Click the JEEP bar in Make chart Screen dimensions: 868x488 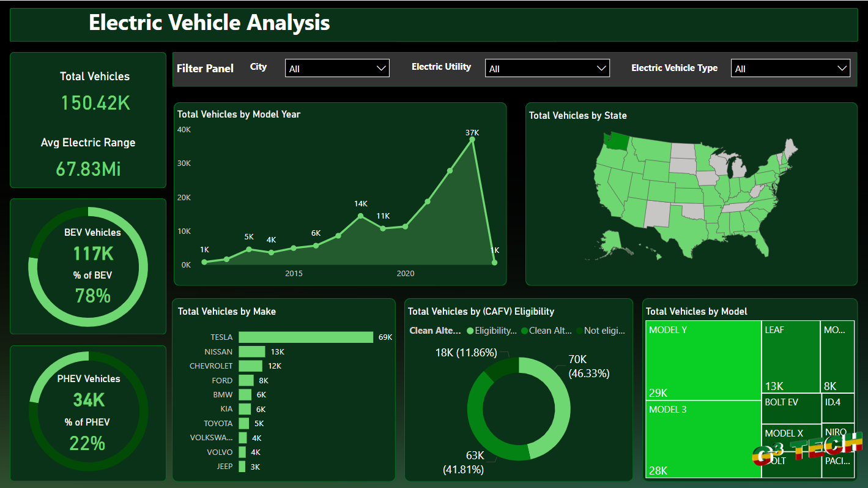(x=242, y=467)
